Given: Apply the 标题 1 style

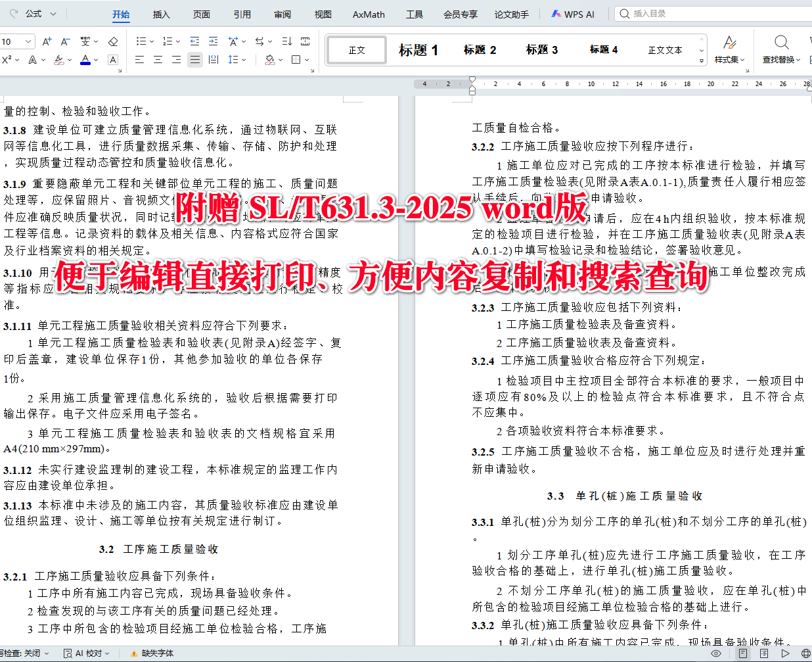Looking at the screenshot, I should click(x=418, y=50).
